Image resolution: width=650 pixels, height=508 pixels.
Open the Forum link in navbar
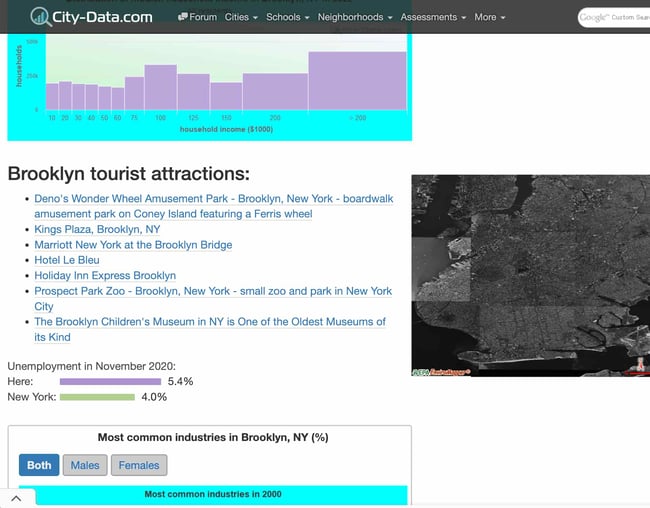[x=197, y=17]
